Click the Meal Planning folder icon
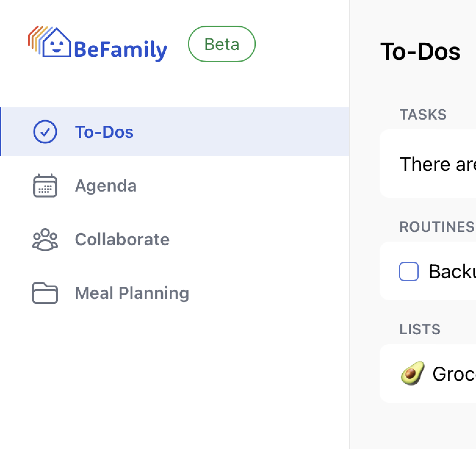 pos(45,293)
